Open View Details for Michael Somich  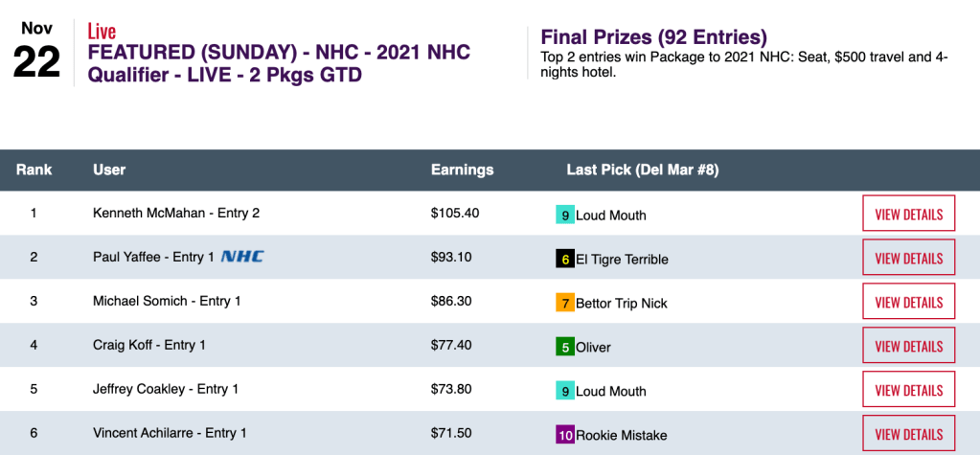click(908, 302)
